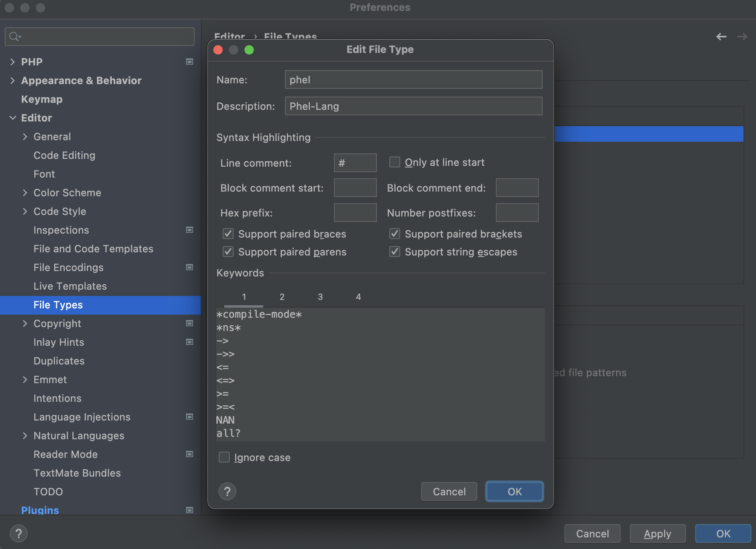This screenshot has width=756, height=549.
Task: Collapse the Editor tree section
Action: [12, 118]
